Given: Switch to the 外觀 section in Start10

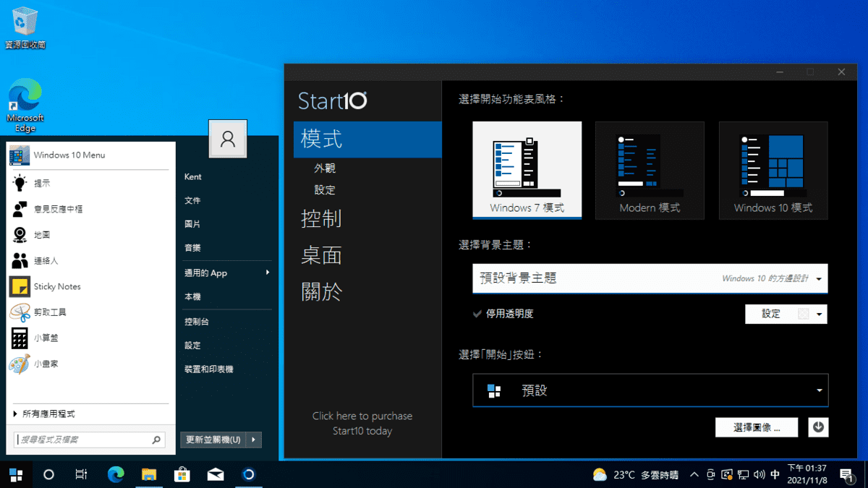Looking at the screenshot, I should (x=324, y=168).
